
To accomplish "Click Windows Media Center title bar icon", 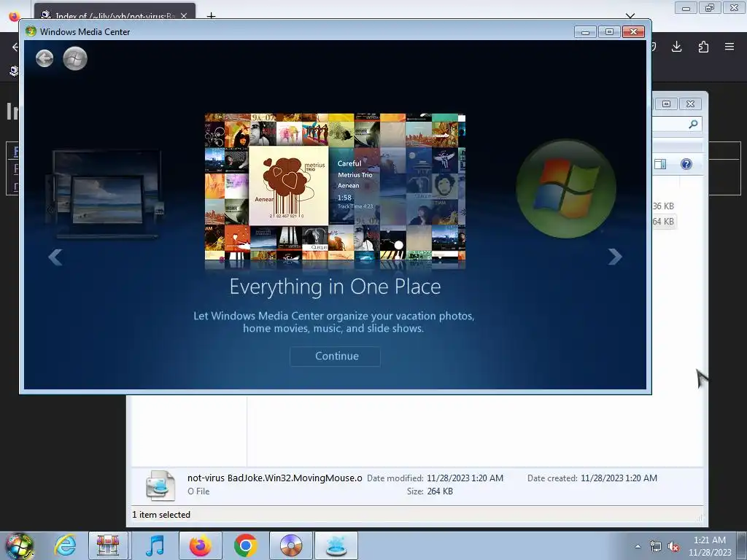I will pos(31,31).
